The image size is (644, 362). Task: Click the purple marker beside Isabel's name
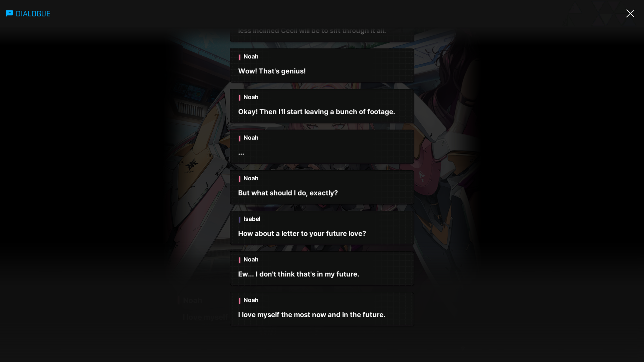click(x=239, y=219)
